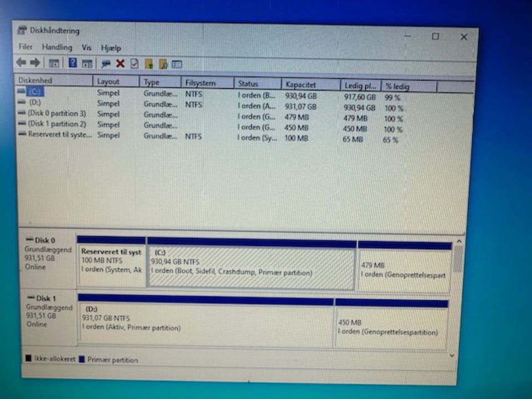Click the blue Primær partition legend swatch

(x=82, y=359)
